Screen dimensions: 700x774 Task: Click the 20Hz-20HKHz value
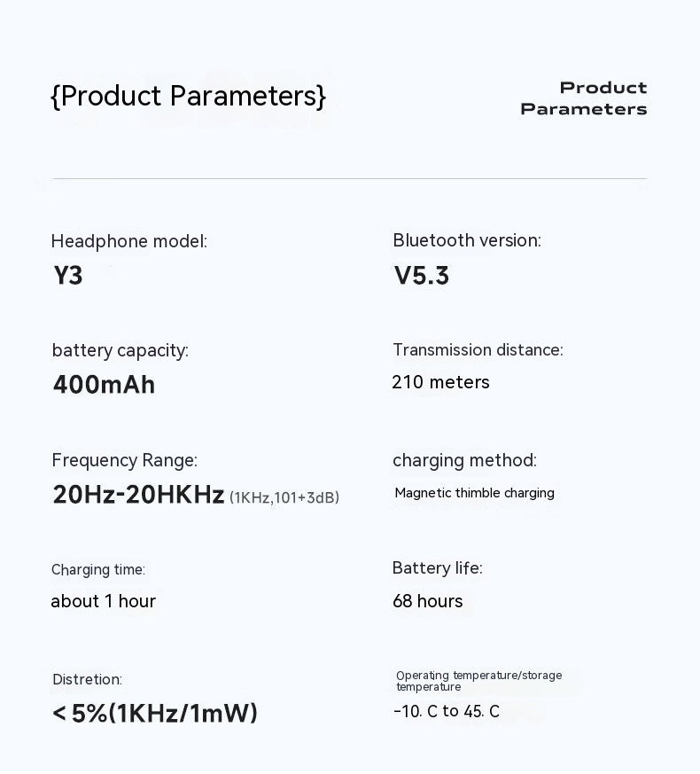pyautogui.click(x=138, y=495)
